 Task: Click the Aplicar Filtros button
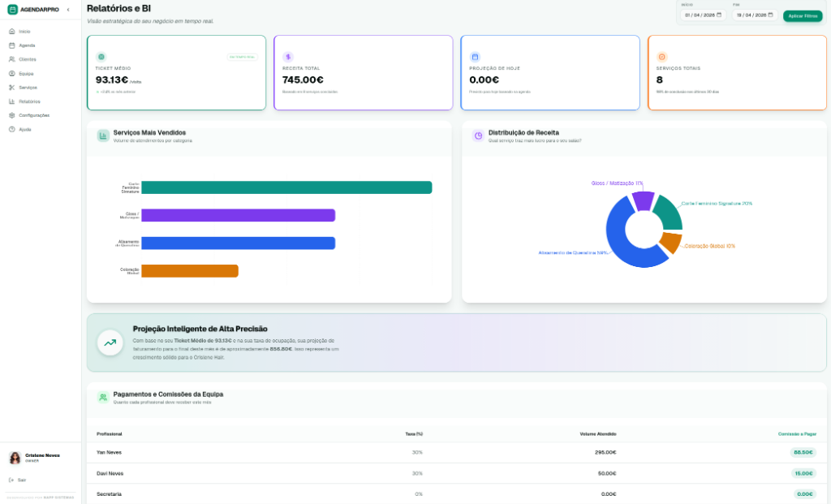pos(803,16)
